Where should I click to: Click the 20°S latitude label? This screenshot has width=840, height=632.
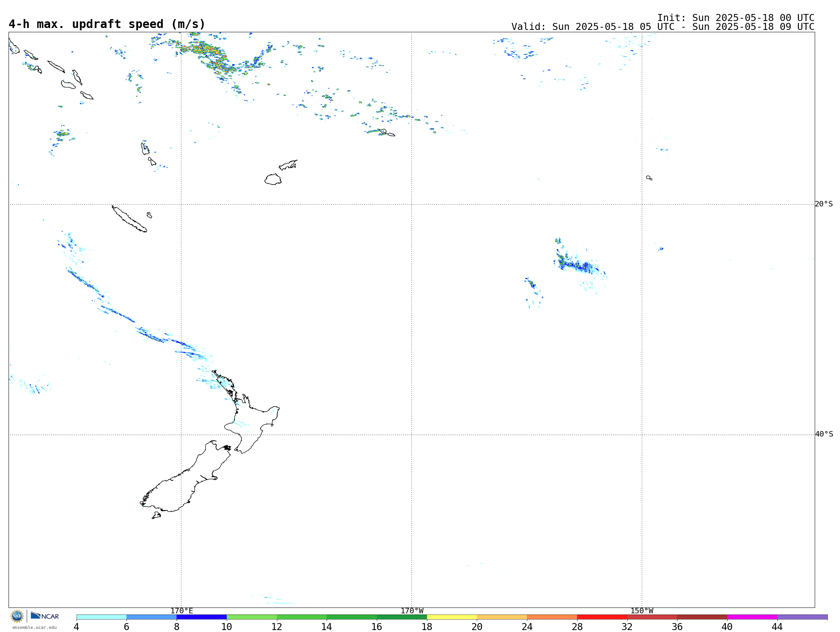click(x=824, y=204)
